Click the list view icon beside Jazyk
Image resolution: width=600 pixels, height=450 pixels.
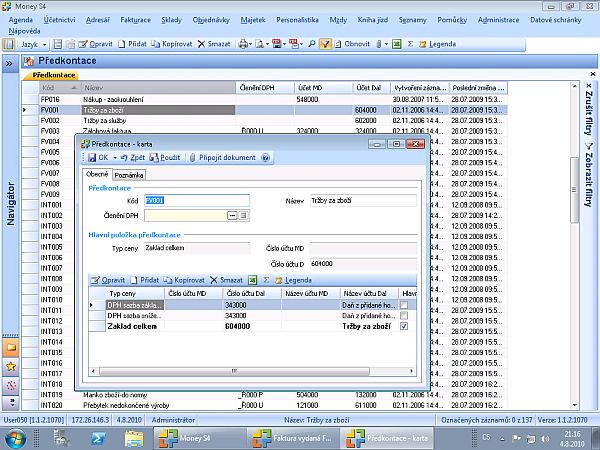point(57,44)
